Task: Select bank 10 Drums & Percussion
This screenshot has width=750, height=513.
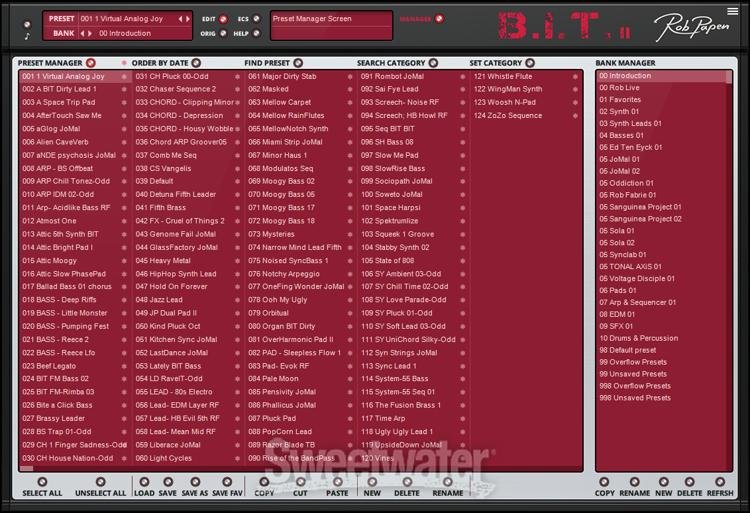Action: 639,338
